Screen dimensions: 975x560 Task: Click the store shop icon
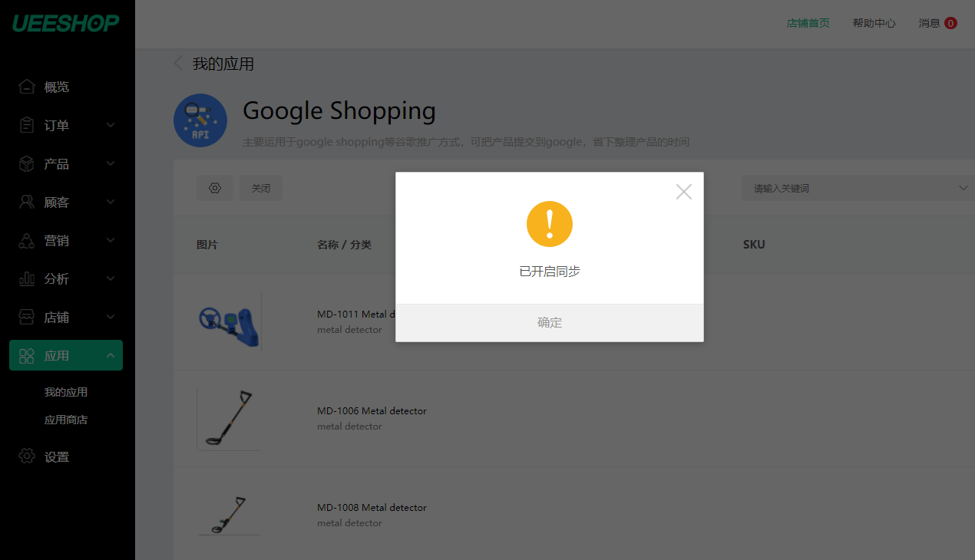(27, 317)
